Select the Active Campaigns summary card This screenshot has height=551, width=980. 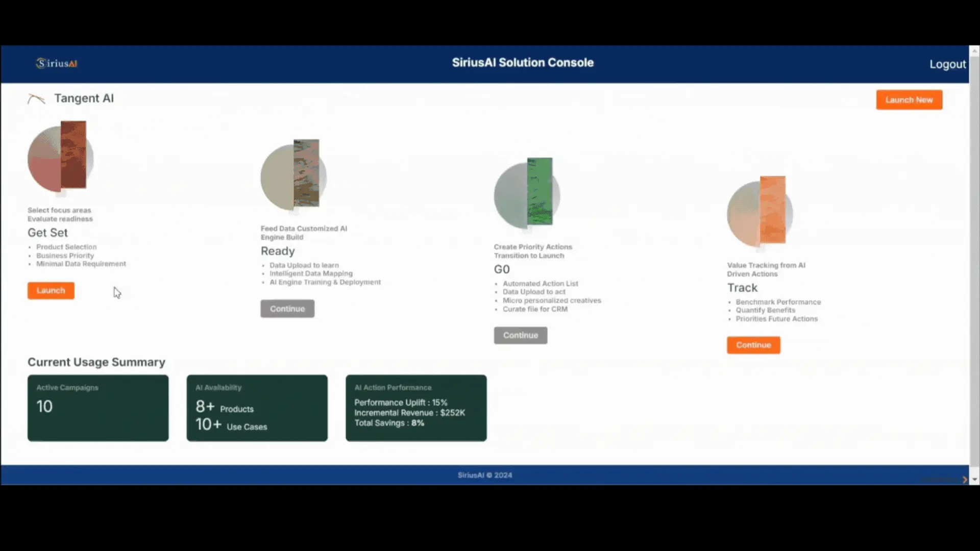pos(98,408)
